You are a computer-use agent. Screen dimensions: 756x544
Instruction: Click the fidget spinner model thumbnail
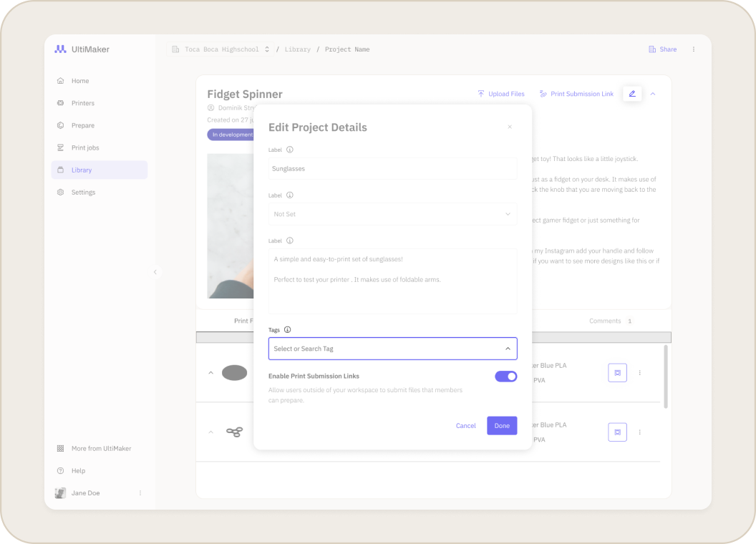234,432
